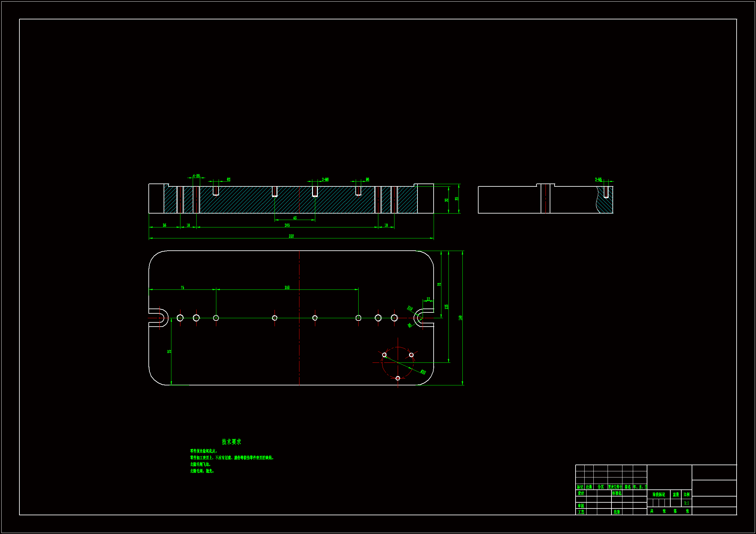Click the R10 radius label near right slot
Viewport: 756px width, 534px height.
click(410, 308)
